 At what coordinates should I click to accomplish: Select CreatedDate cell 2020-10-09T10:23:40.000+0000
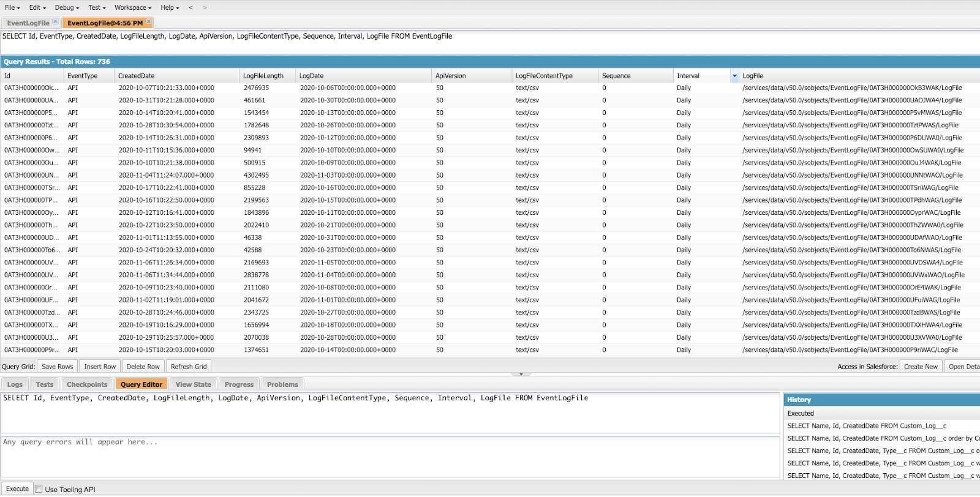(177, 288)
